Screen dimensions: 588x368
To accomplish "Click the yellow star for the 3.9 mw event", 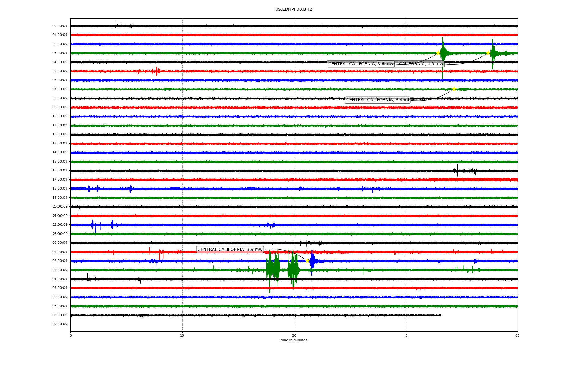I will pyautogui.click(x=307, y=261).
